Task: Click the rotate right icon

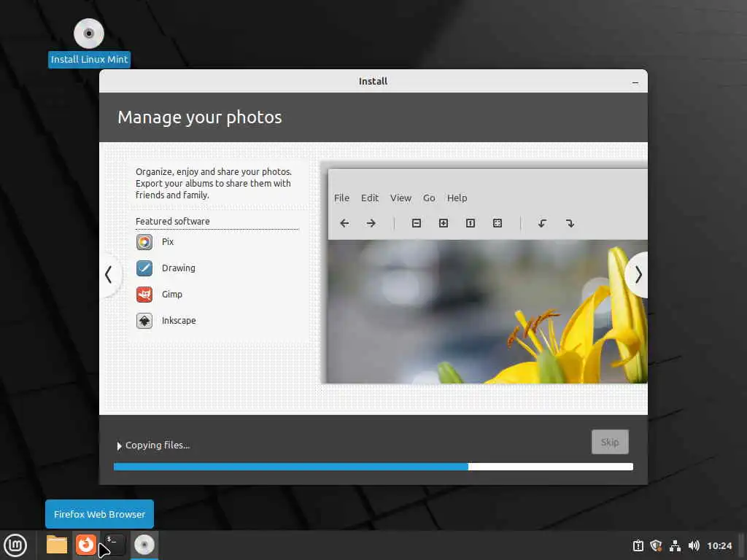Action: 570,223
